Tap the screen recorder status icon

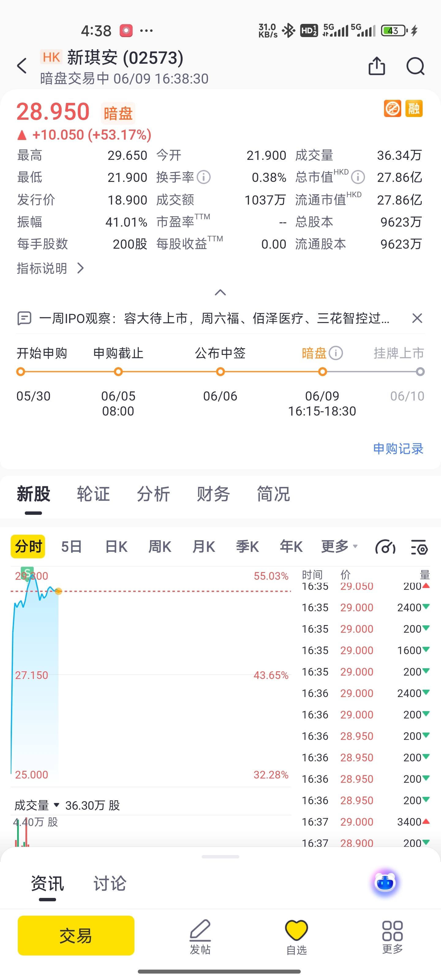126,30
